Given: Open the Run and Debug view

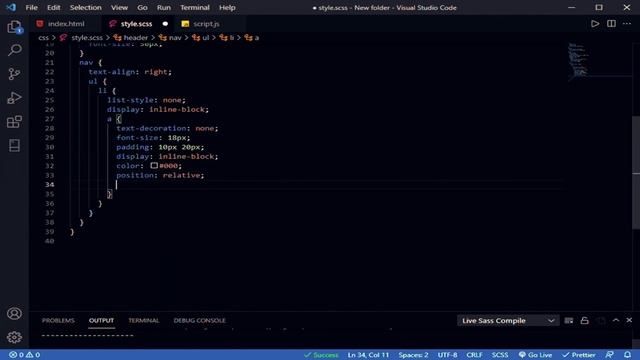Looking at the screenshot, I should coord(14,98).
